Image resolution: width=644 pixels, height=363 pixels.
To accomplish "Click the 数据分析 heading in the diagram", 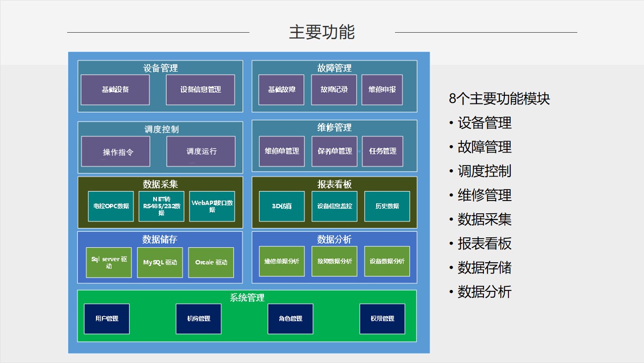I will point(334,240).
